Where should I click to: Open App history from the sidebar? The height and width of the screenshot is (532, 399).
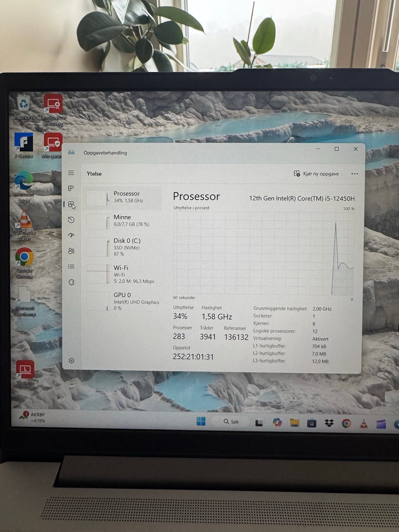[x=71, y=220]
